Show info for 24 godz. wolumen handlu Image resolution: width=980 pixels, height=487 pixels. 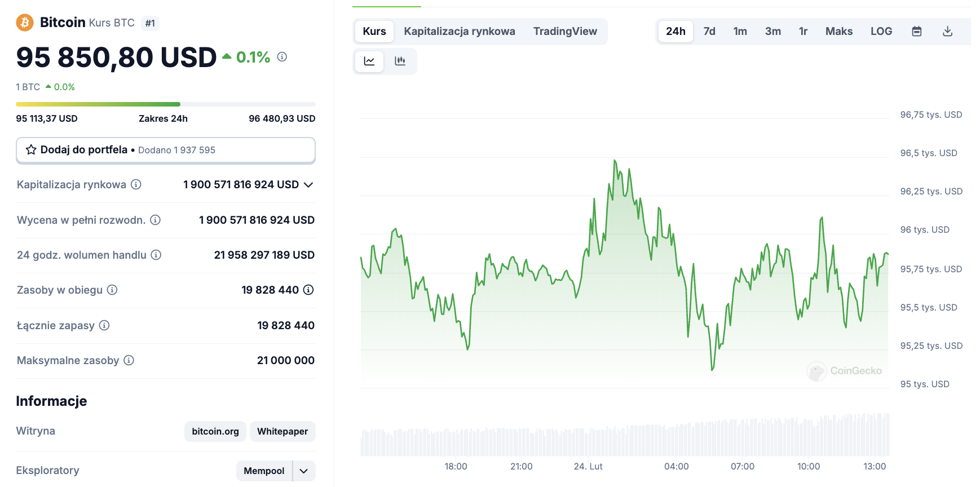156,255
